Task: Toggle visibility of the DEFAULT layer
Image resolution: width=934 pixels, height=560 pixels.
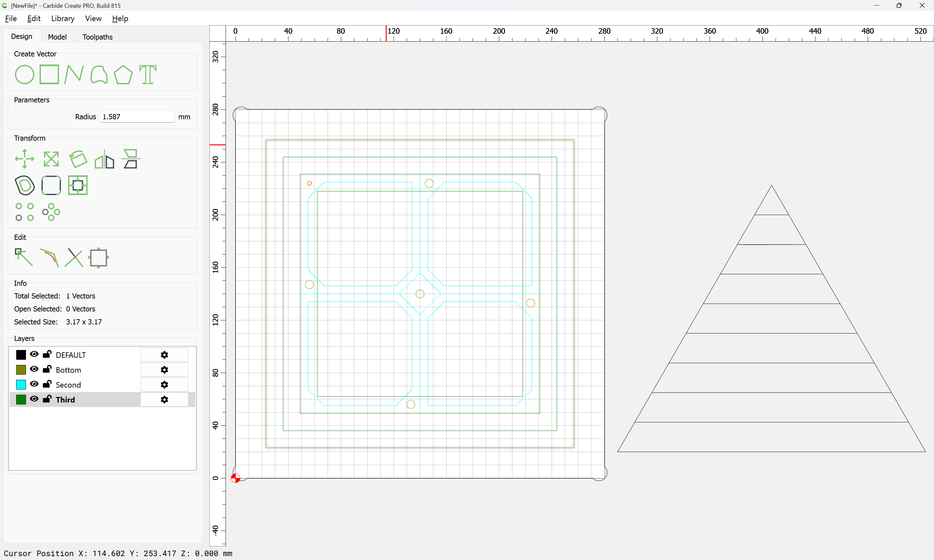Action: 34,354
